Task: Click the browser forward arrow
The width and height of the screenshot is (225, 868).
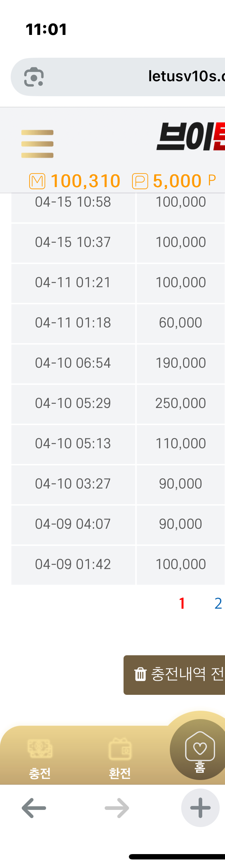Action: [x=117, y=808]
